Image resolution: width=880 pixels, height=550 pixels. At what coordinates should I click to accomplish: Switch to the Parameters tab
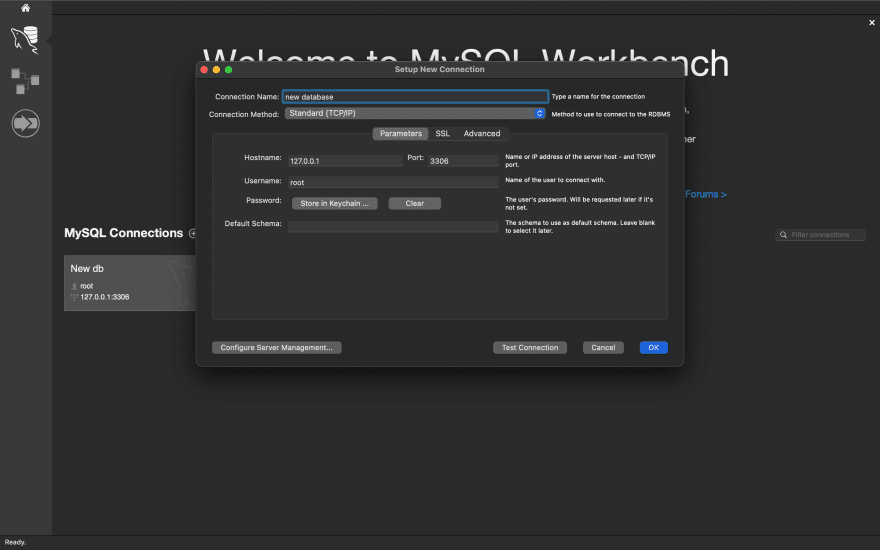[400, 134]
